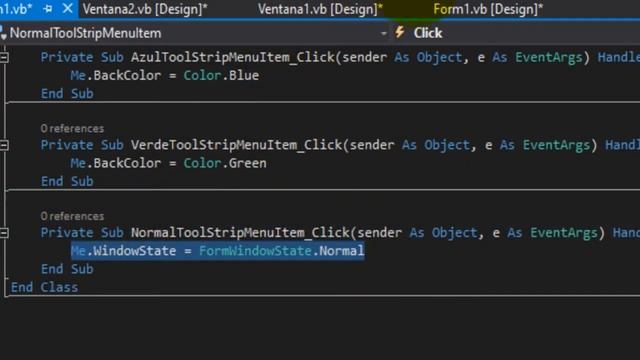Image resolution: width=640 pixels, height=360 pixels.
Task: Click VerdeToolStripMenuItem_Click method name
Action: click(x=236, y=145)
